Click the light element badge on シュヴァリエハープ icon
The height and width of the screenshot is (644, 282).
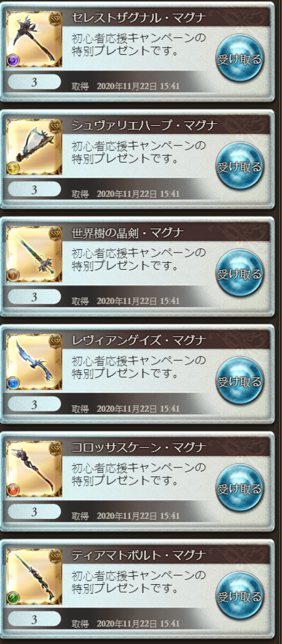pyautogui.click(x=13, y=167)
